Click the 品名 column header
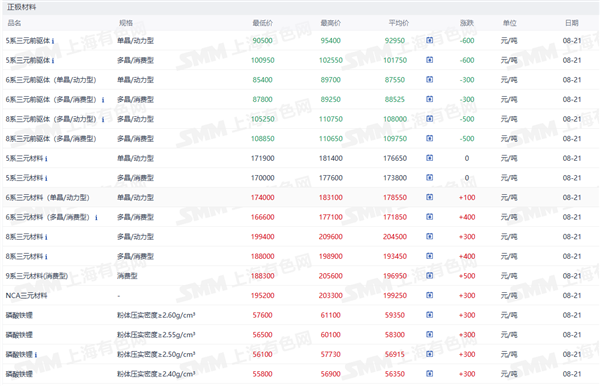The height and width of the screenshot is (386, 600). [14, 23]
